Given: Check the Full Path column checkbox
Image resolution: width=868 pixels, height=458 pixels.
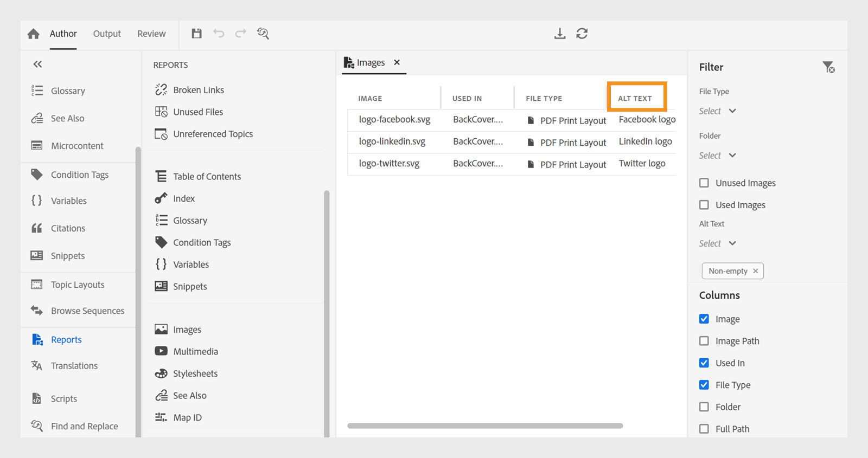Looking at the screenshot, I should pos(704,429).
